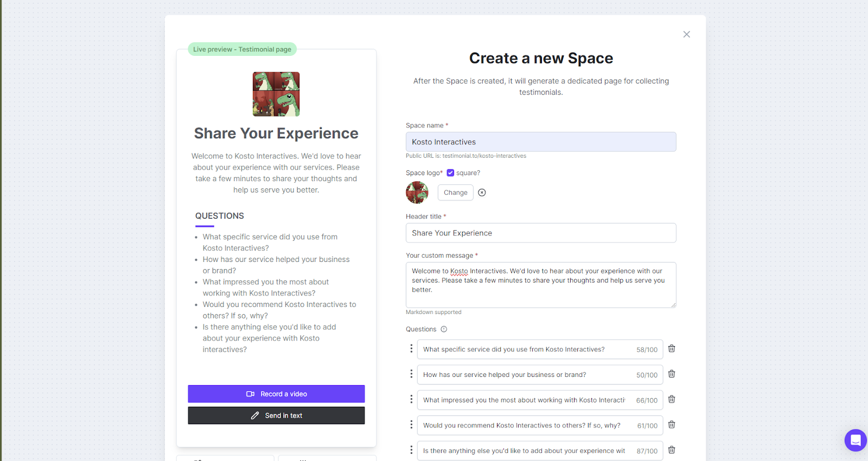Click the 'Markdown supported' note
868x461 pixels.
433,312
